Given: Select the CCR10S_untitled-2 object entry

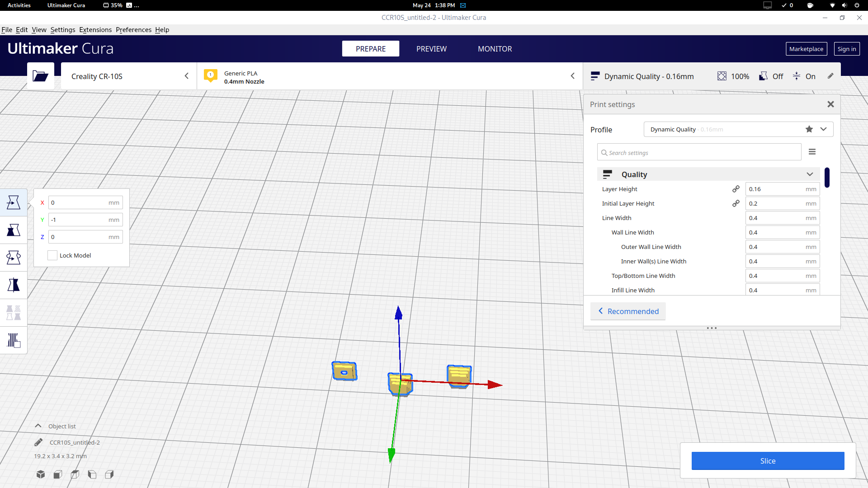Looking at the screenshot, I should [75, 442].
